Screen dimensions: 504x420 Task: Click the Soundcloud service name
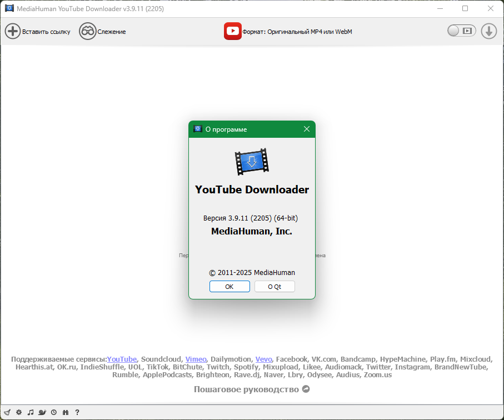161,359
